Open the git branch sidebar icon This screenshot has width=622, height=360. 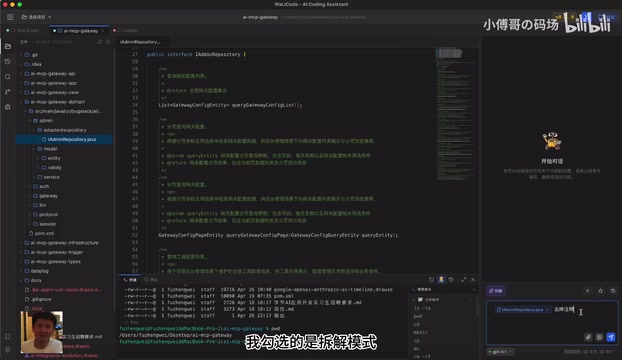(x=8, y=92)
